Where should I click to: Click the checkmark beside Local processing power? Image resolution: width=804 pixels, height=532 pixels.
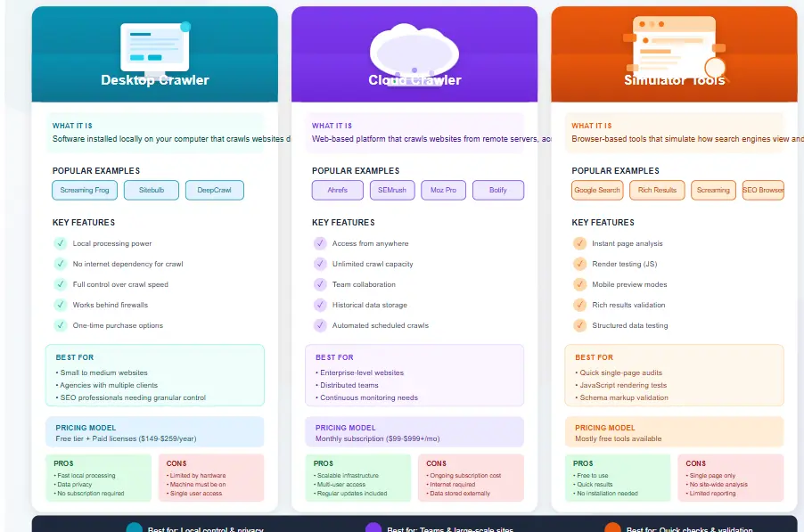(x=61, y=242)
